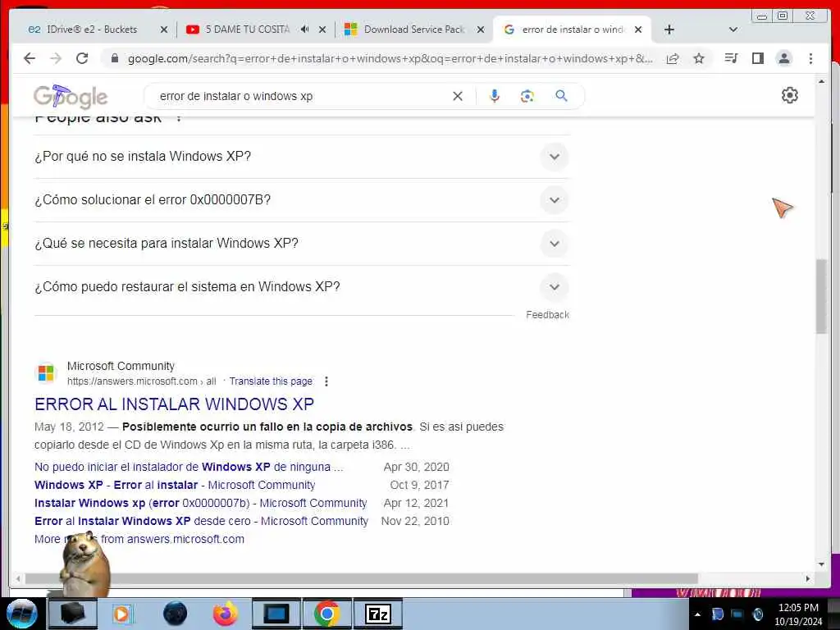Switch to the DAME TU COSITA YouTube tab
The image size is (840, 630).
[248, 30]
